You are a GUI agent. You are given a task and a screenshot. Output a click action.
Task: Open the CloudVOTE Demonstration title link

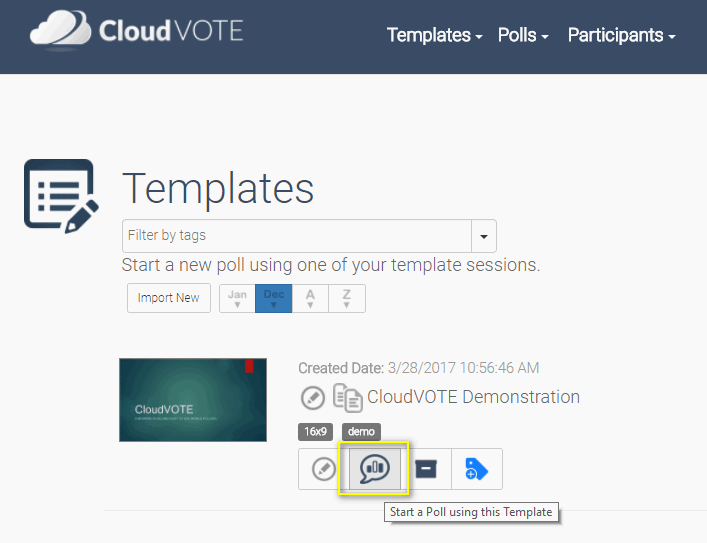point(473,397)
